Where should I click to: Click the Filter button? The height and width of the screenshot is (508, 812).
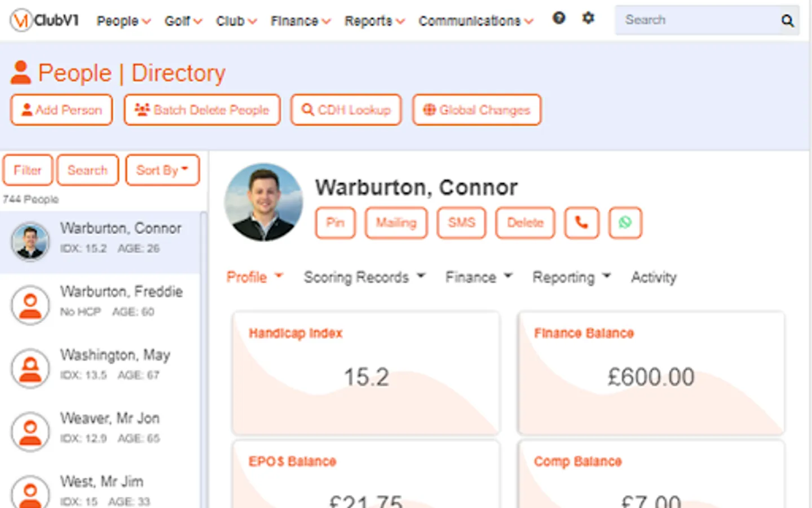click(28, 170)
